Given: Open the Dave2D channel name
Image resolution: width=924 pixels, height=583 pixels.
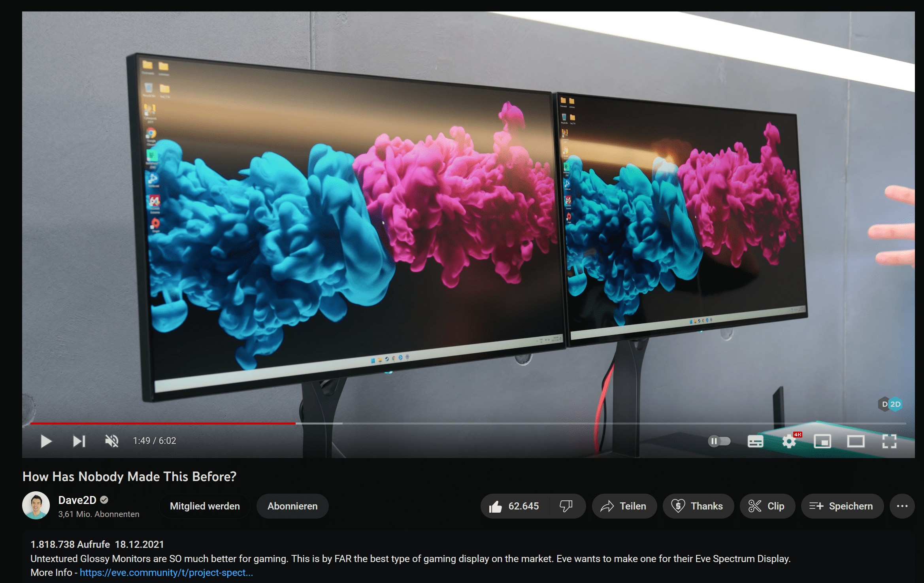Looking at the screenshot, I should click(x=77, y=500).
